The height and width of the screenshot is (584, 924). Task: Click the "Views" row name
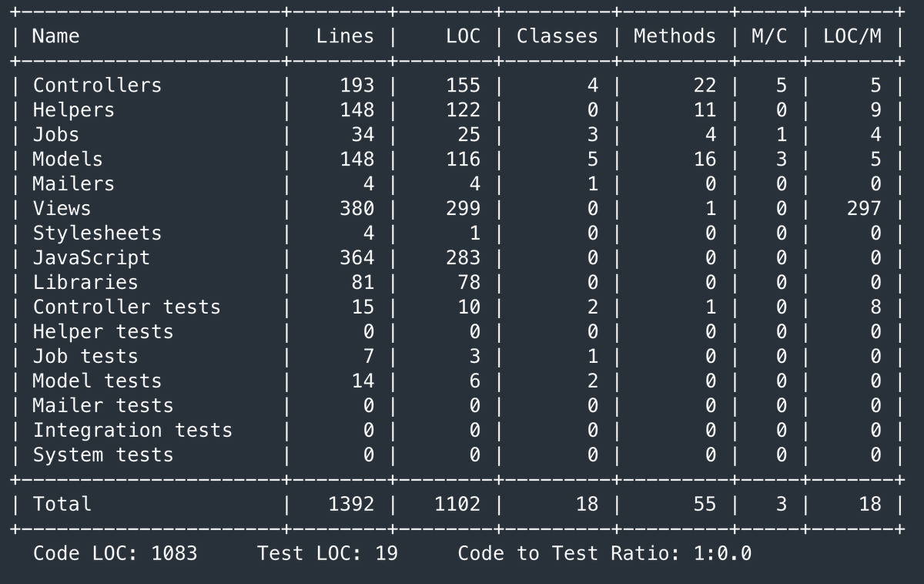pos(62,209)
